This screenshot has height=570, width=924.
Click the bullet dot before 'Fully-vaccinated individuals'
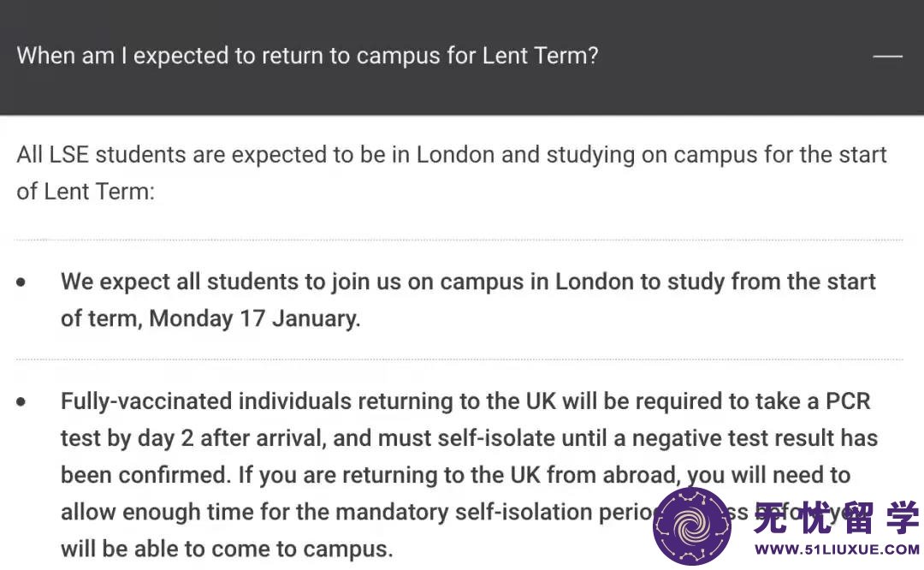tap(21, 402)
